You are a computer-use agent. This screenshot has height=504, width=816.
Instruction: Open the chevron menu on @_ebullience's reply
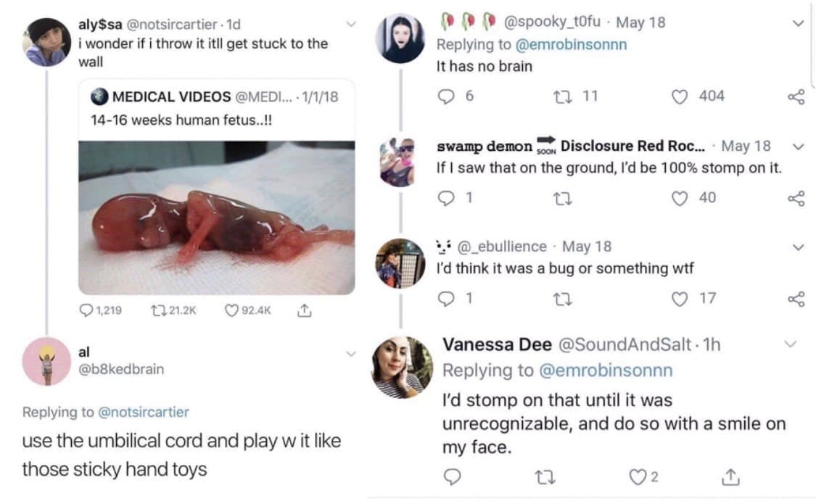799,247
